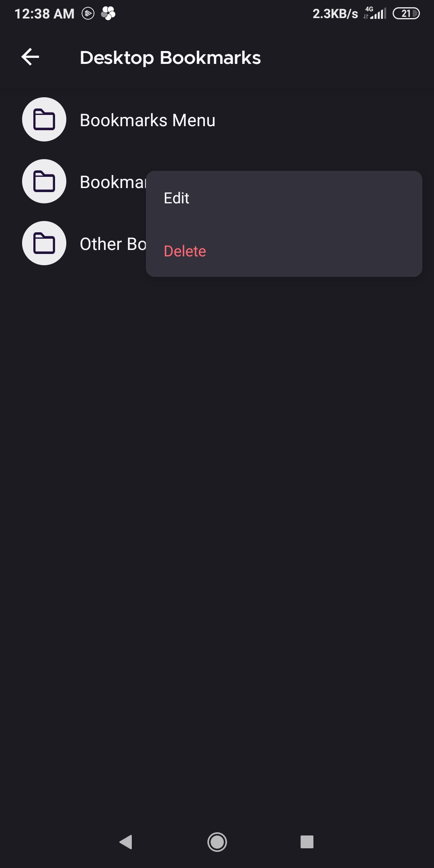Tap the pinwheel notification icon

pos(108,13)
